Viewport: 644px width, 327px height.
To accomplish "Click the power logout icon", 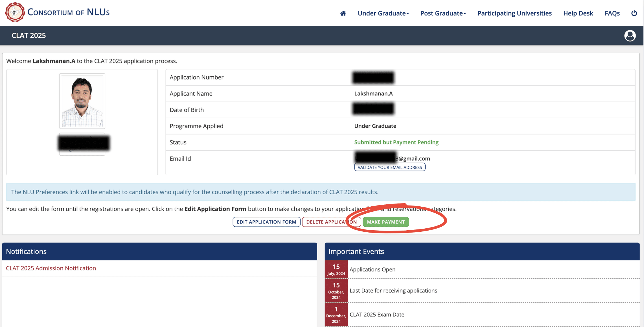I will (x=634, y=13).
